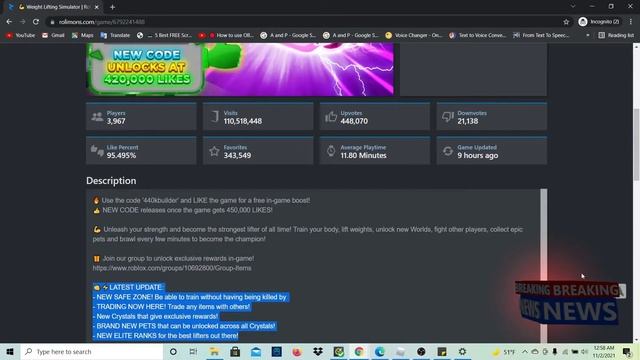640x360 pixels.
Task: Click the Game Updated refresh icon
Action: (448, 151)
